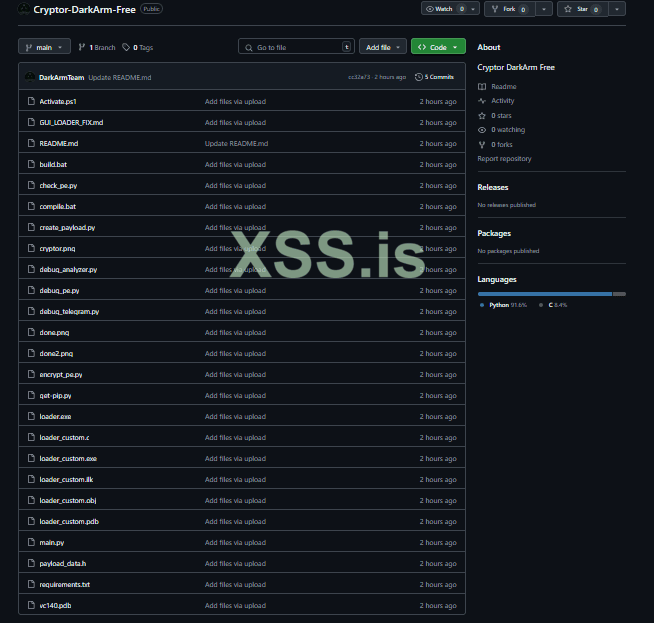Click the languages color bar
The width and height of the screenshot is (654, 623).
(551, 294)
